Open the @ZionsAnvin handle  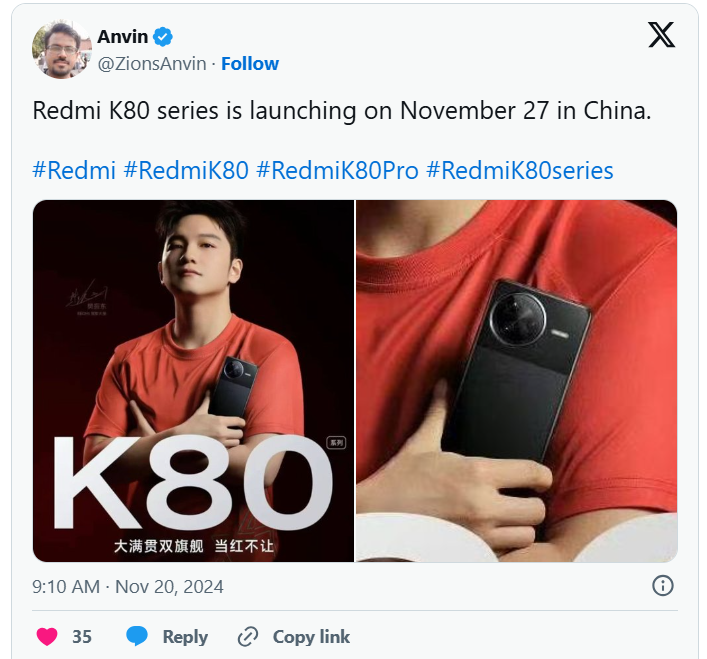[x=152, y=64]
